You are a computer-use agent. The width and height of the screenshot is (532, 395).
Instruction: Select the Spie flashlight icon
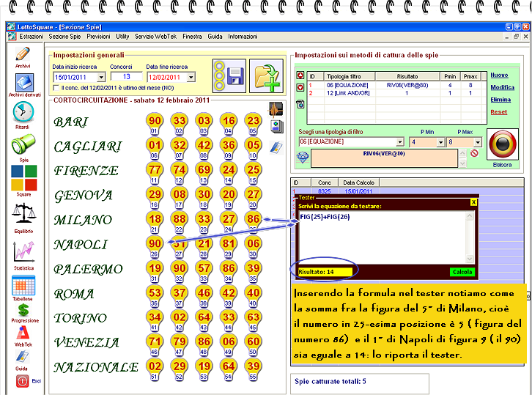point(23,144)
